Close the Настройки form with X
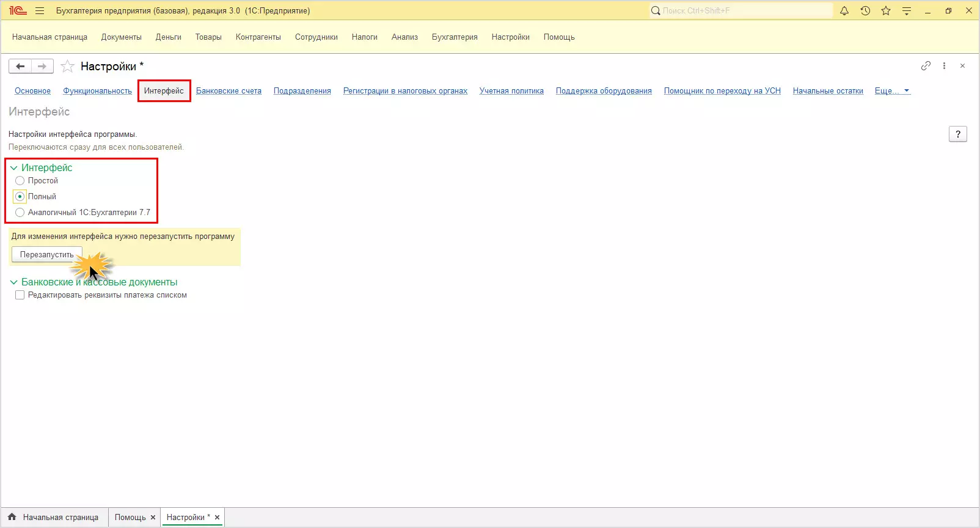 click(x=962, y=65)
